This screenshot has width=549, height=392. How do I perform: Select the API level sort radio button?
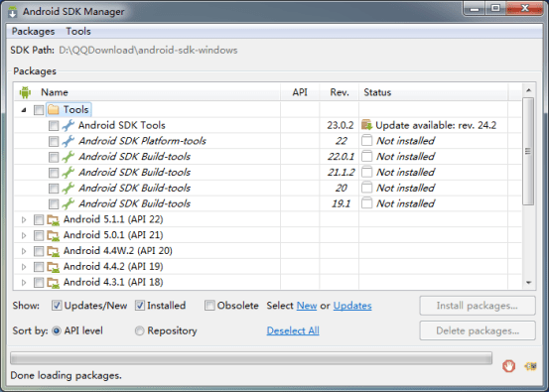click(57, 330)
